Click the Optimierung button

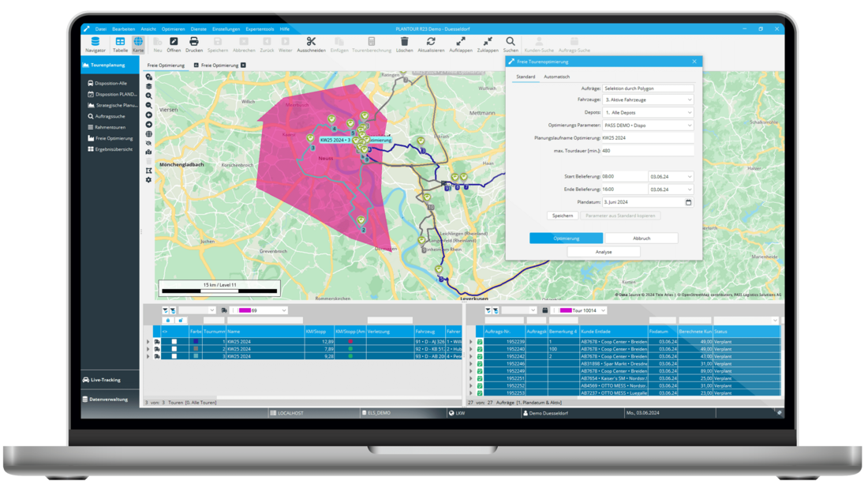point(565,238)
